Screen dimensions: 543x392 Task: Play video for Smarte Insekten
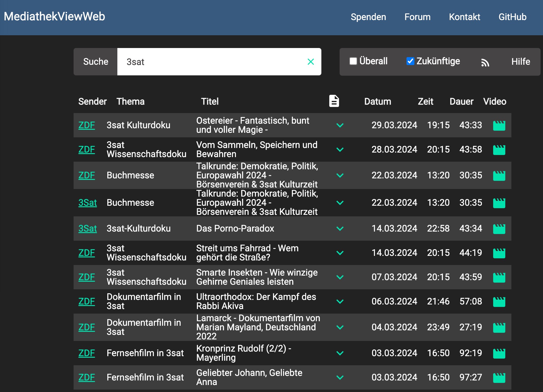[499, 277]
